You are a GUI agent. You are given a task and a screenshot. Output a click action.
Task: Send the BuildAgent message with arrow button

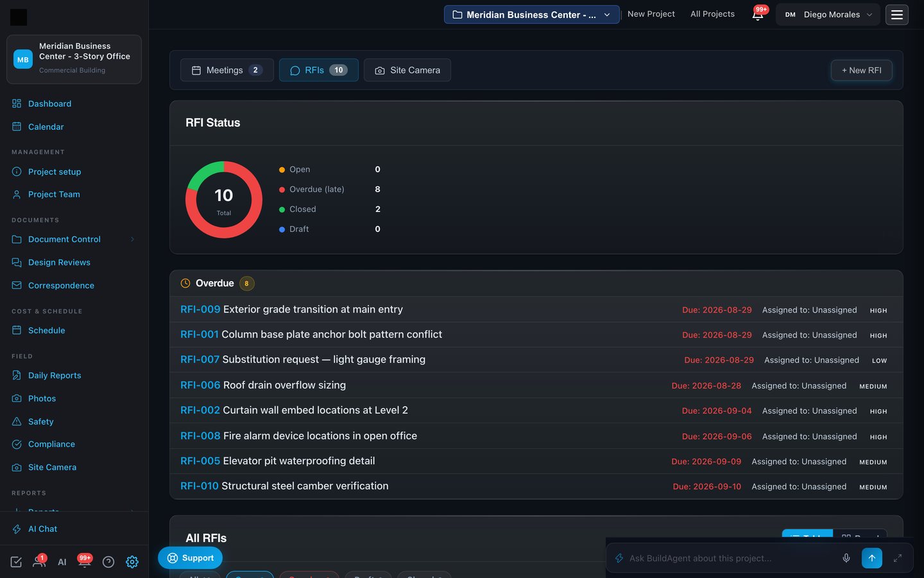tap(872, 558)
